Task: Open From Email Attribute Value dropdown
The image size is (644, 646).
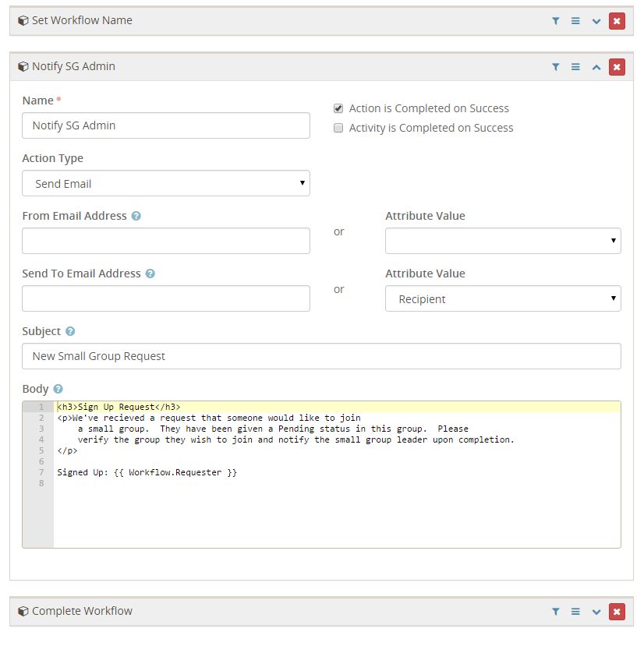Action: coord(503,241)
